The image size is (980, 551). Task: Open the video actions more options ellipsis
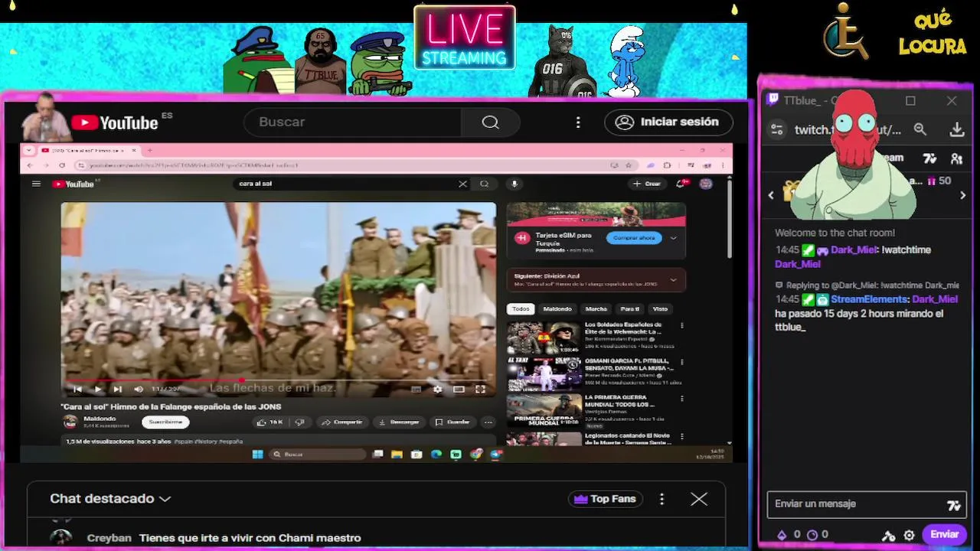[488, 422]
